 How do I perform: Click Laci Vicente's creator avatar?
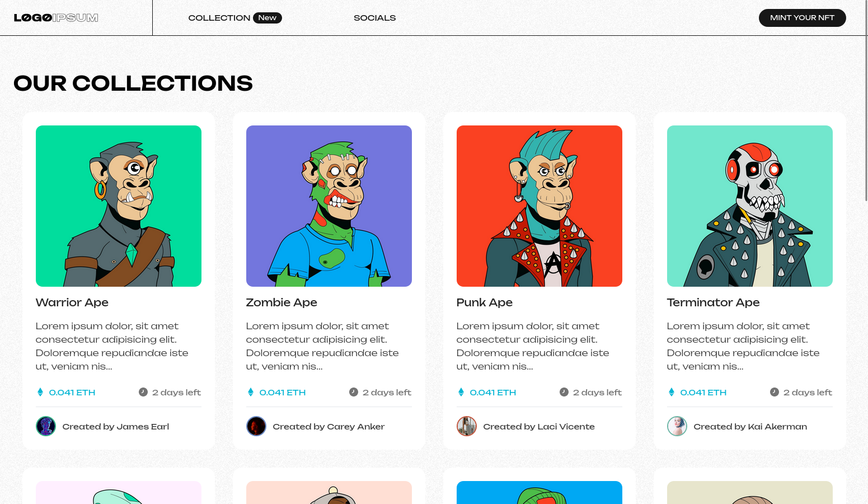[467, 426]
